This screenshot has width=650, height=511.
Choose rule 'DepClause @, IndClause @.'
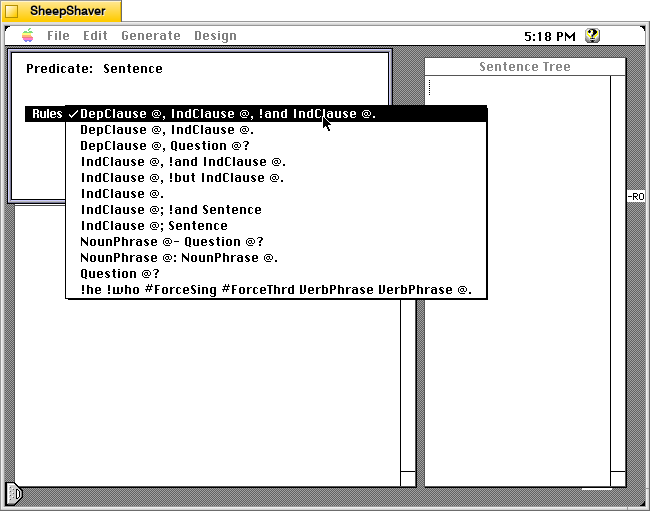point(276,130)
